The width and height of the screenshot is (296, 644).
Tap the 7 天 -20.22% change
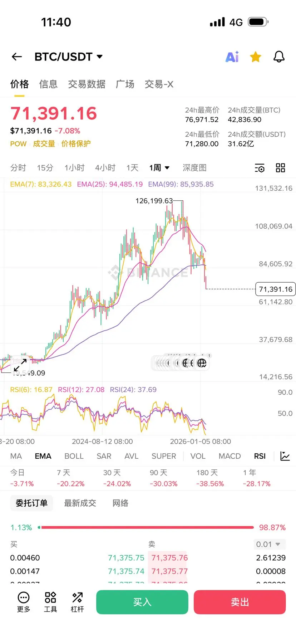pos(71,478)
